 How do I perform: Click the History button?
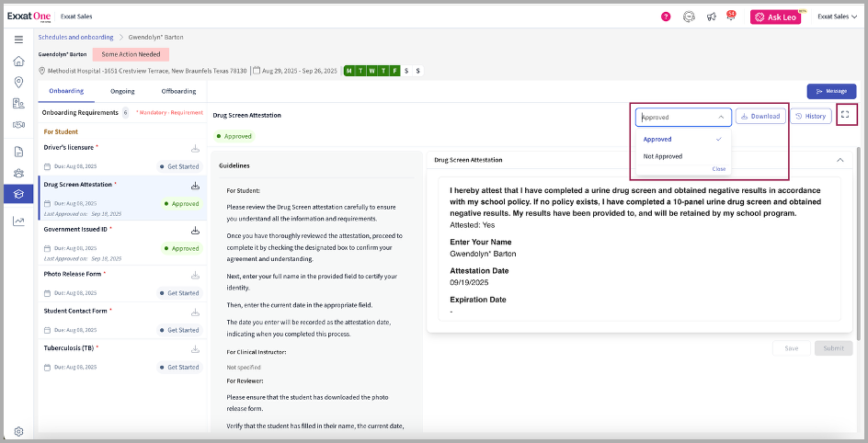[x=811, y=116]
